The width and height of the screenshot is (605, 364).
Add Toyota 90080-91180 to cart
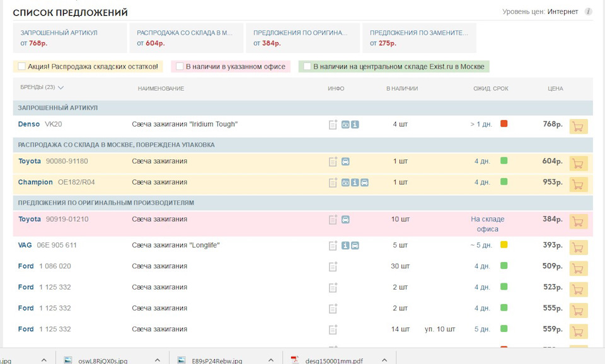point(579,164)
